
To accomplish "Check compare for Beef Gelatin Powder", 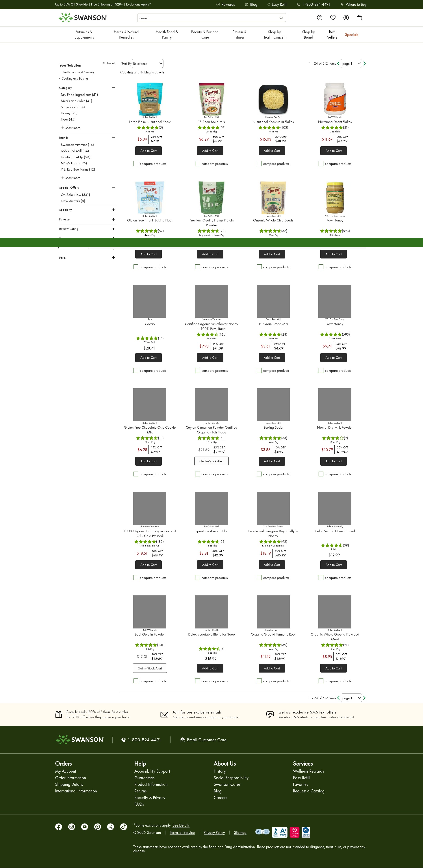I will click(136, 681).
